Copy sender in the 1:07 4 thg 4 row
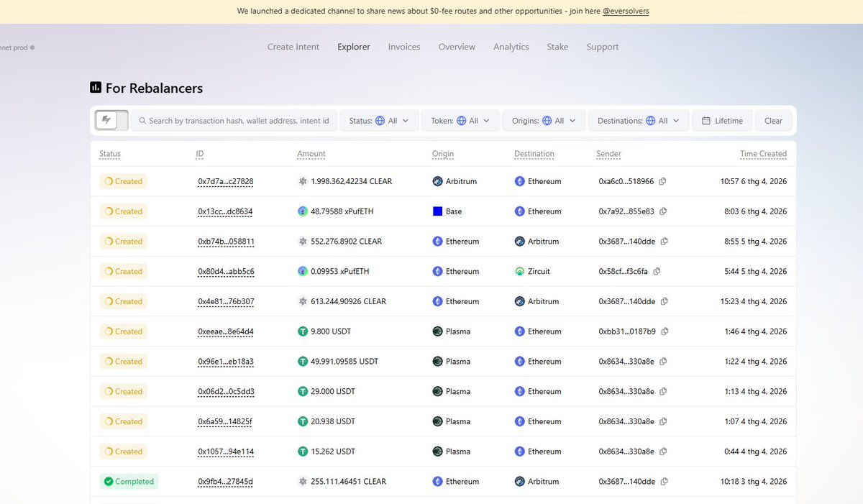 click(663, 422)
